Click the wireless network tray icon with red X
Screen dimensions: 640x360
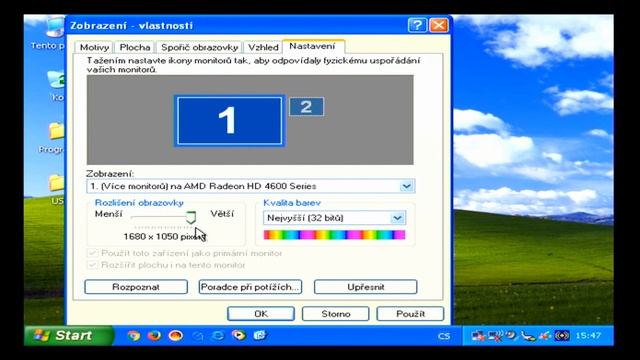(496, 336)
